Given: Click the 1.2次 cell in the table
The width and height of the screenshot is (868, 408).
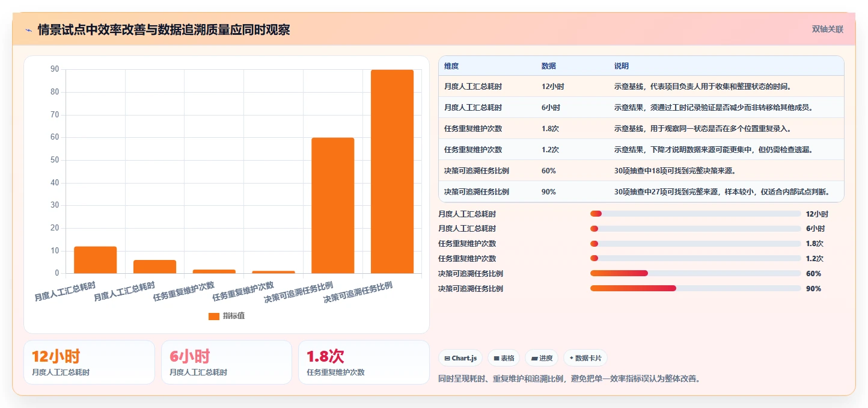Looking at the screenshot, I should point(551,150).
